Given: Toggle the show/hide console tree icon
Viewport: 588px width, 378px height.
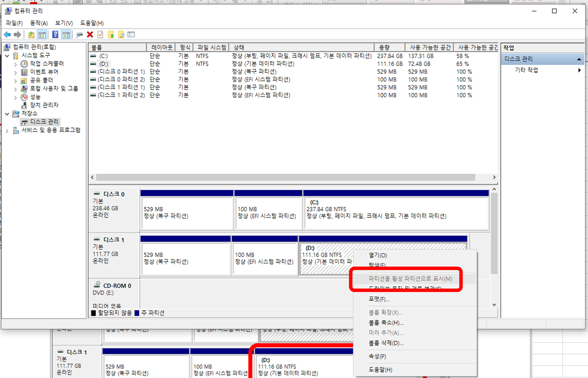Looking at the screenshot, I should tap(42, 35).
